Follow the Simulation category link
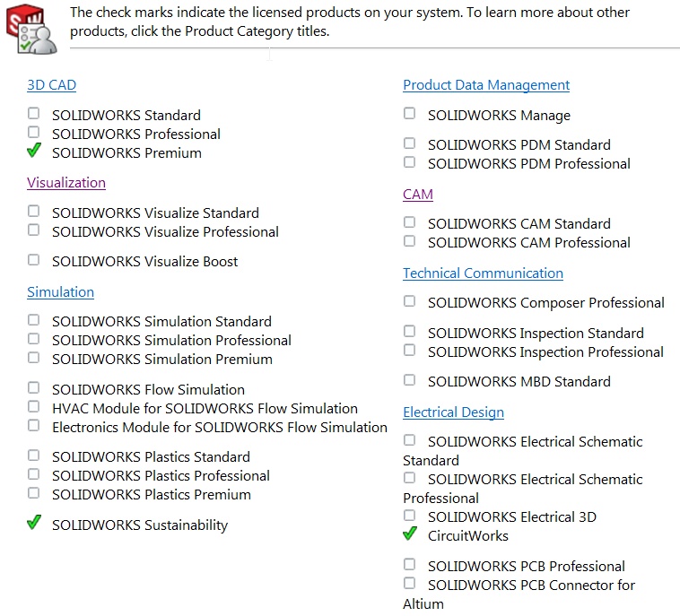This screenshot has height=616, width=680. point(60,292)
